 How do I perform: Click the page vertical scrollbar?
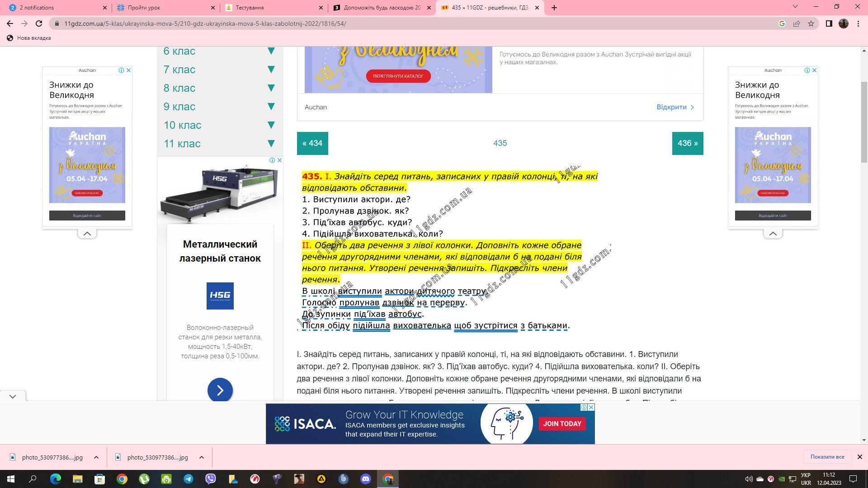[864, 122]
